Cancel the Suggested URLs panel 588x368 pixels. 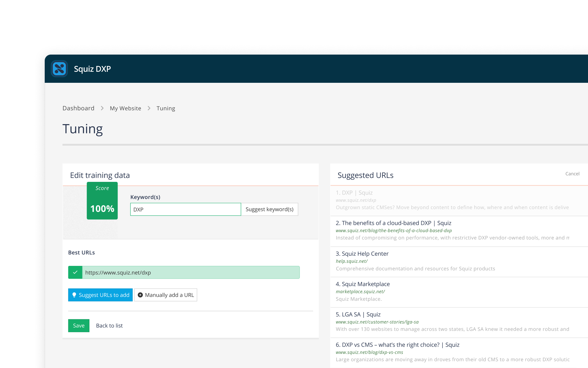point(572,174)
